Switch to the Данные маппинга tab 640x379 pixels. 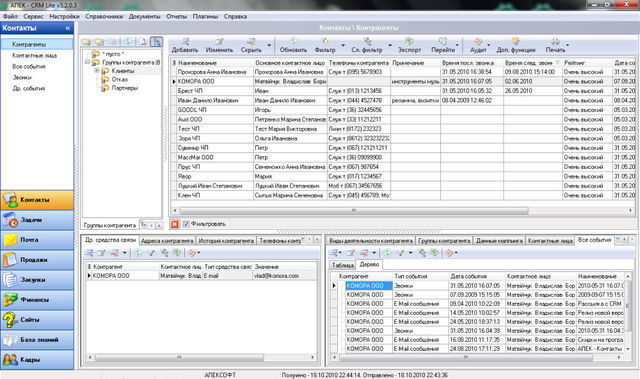(499, 241)
